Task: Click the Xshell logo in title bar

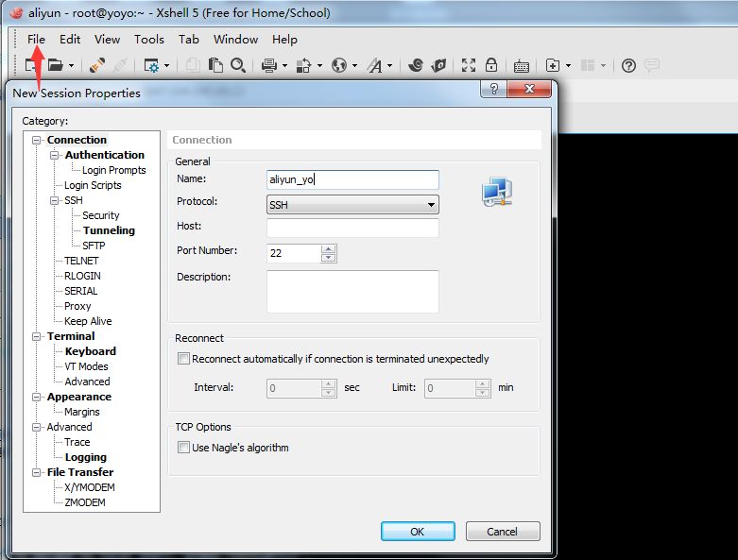Action: [x=16, y=12]
